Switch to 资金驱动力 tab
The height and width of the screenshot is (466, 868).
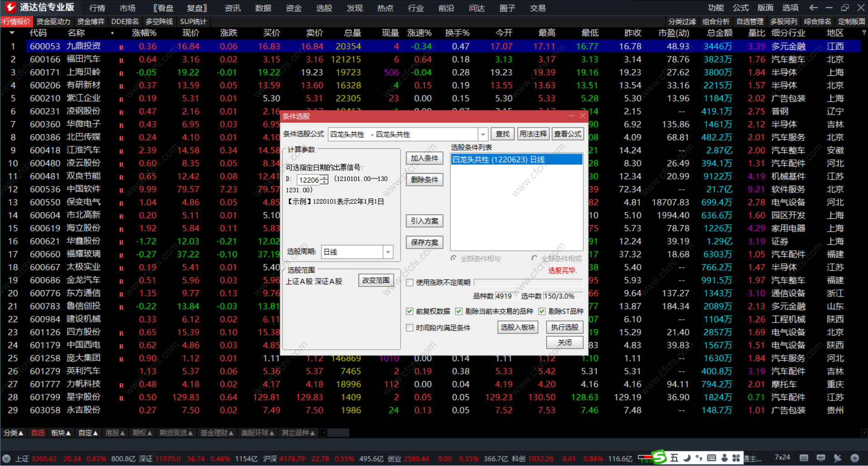point(53,22)
